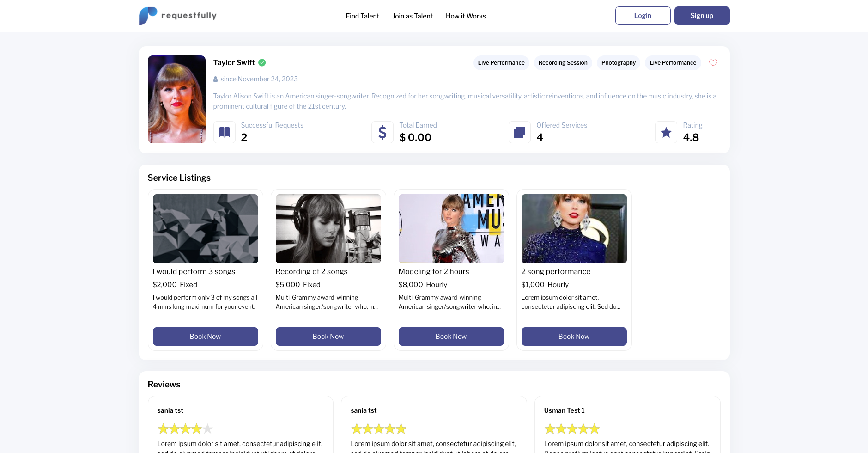Click the green verified badge icon
This screenshot has height=453, width=868.
pyautogui.click(x=262, y=62)
